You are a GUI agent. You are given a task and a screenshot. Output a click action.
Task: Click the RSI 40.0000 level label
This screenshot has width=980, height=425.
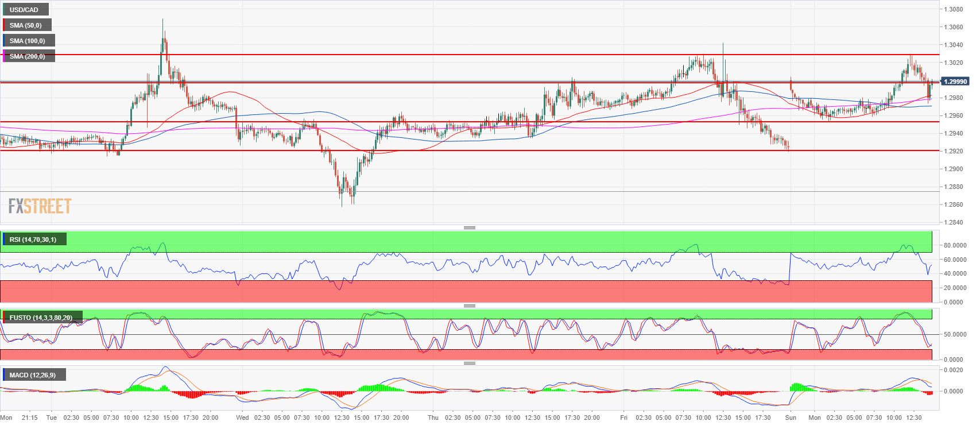pyautogui.click(x=955, y=273)
